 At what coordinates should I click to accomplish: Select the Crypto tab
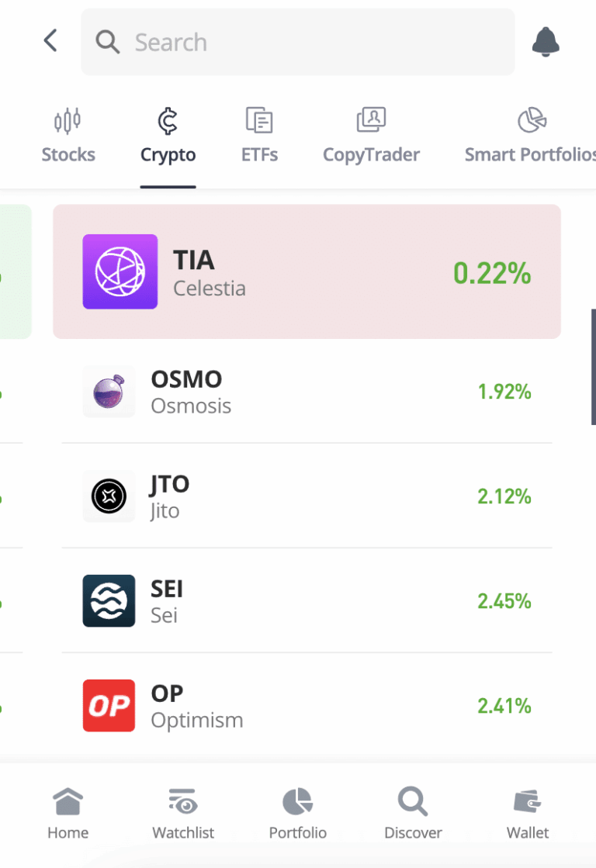click(168, 136)
